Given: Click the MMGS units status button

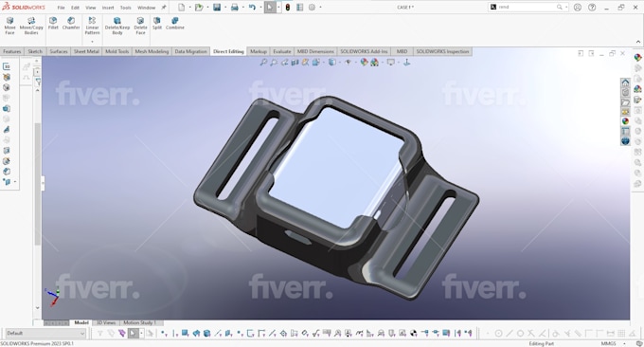Looking at the screenshot, I should tap(608, 343).
